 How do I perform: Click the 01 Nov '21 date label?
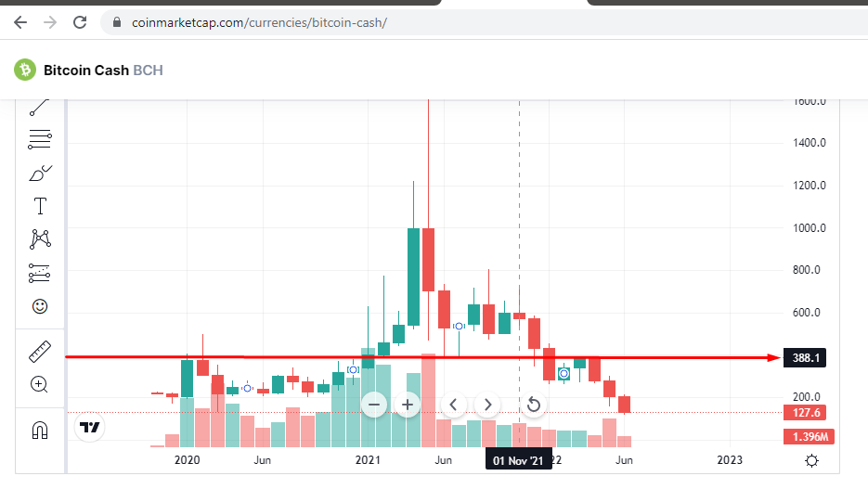(x=519, y=460)
